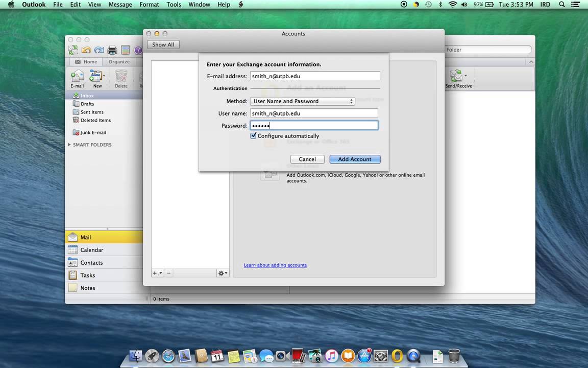Open iBooks from the Dock
The height and width of the screenshot is (368, 588).
coord(348,356)
